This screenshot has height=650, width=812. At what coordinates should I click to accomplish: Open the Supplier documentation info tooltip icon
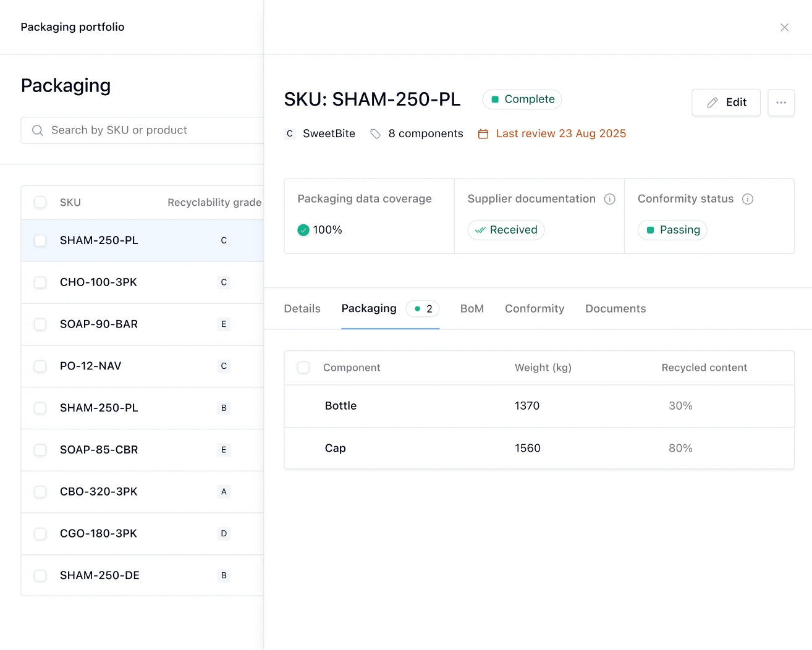[x=610, y=199]
